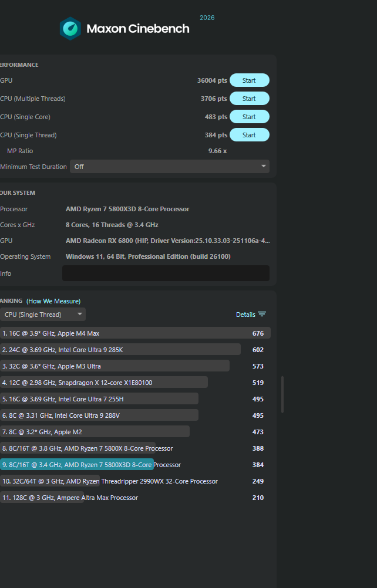The width and height of the screenshot is (377, 588).
Task: Select the Apple M3 Ultra ranking row
Action: [x=135, y=366]
